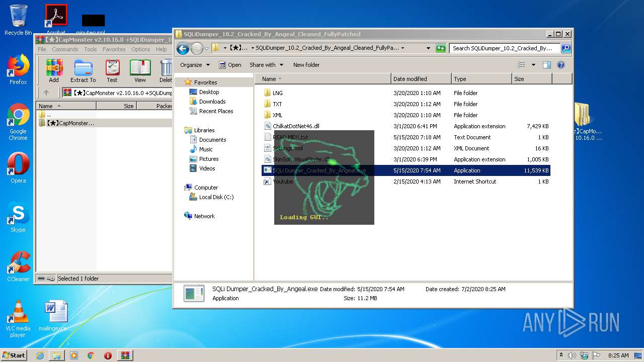Open Opera desktop shortcut
Viewport: 644px width, 362px height.
pos(18,168)
